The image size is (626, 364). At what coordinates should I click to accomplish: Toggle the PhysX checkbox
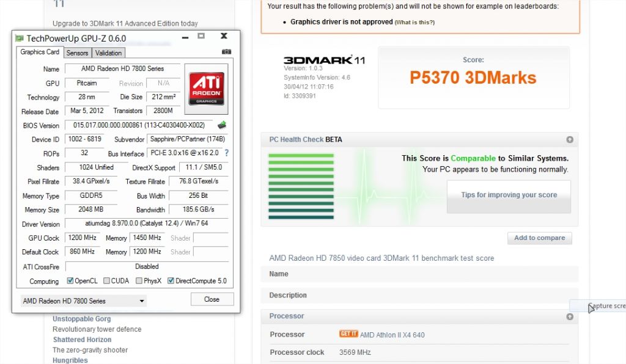[x=139, y=281]
